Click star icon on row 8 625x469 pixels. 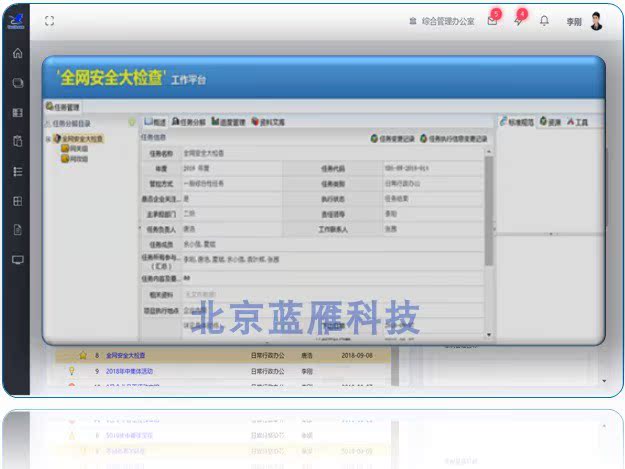(x=83, y=355)
